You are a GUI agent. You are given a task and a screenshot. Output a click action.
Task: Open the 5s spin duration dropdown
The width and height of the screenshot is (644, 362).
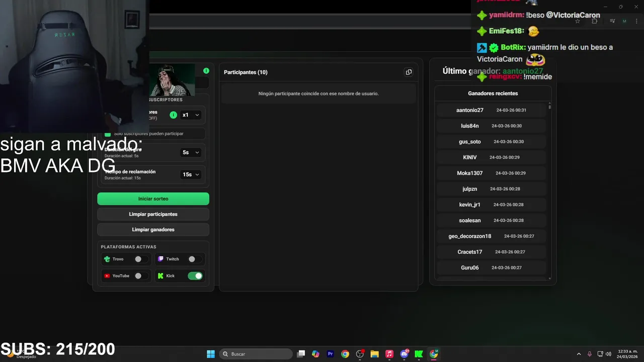click(191, 152)
